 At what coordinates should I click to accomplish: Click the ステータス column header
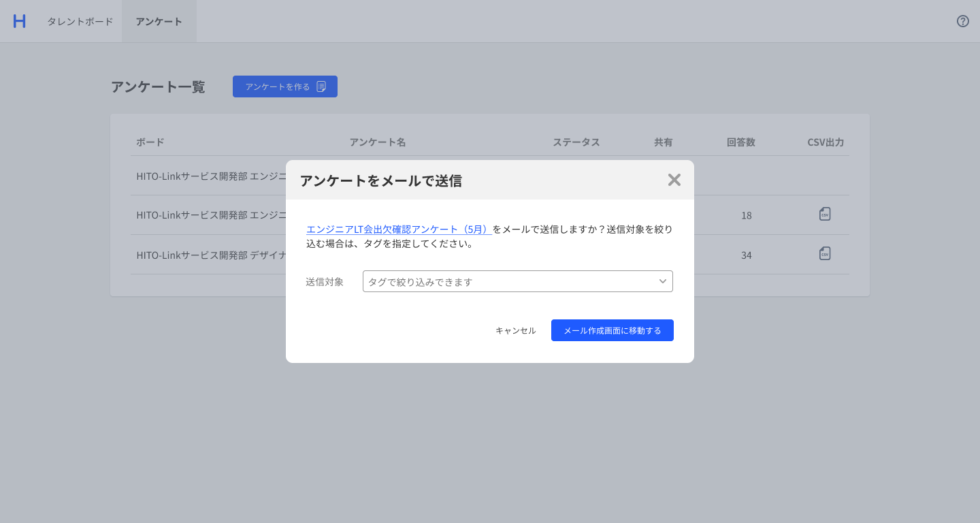click(x=576, y=142)
